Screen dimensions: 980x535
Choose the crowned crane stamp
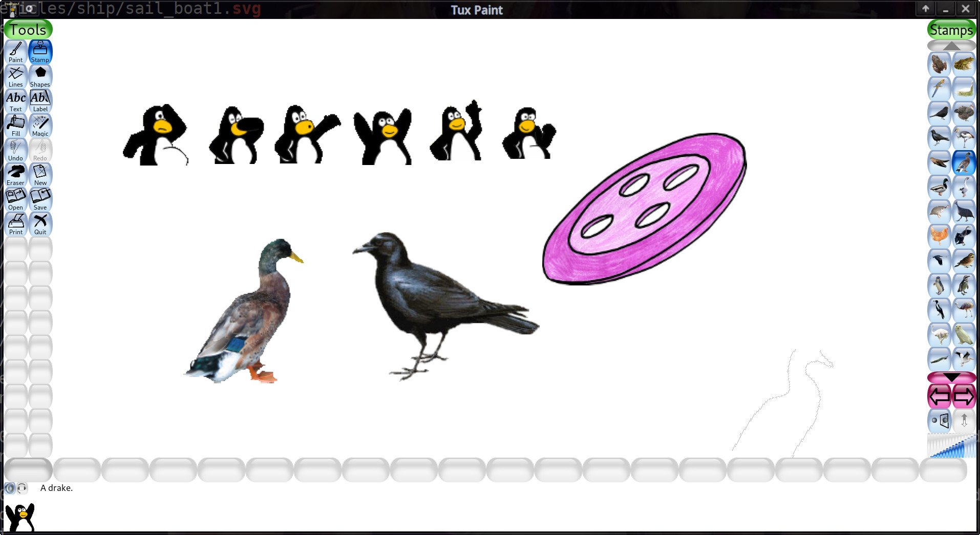(x=964, y=138)
